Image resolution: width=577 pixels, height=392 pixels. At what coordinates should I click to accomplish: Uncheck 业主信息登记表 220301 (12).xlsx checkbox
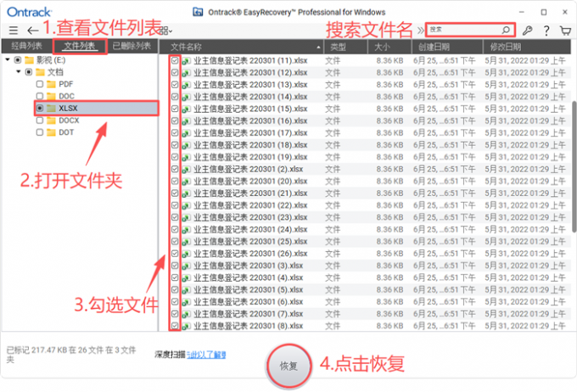(x=175, y=72)
